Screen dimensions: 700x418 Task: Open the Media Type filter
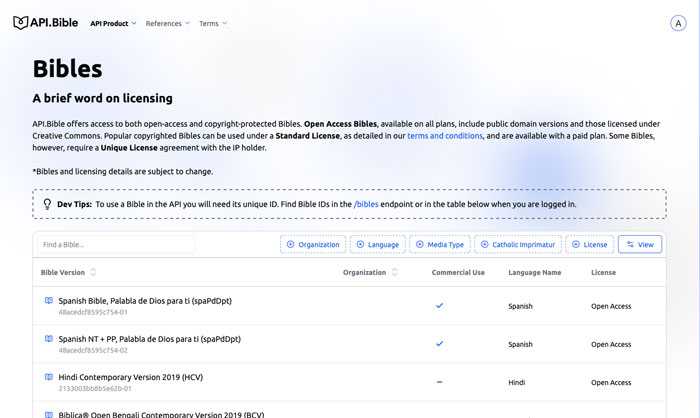pos(440,244)
